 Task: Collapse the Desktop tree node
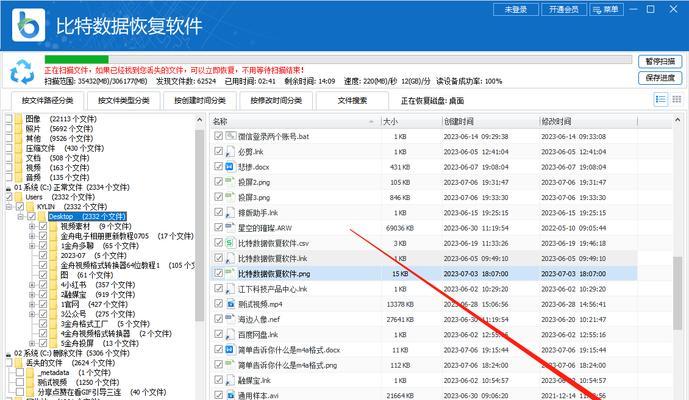click(20, 216)
